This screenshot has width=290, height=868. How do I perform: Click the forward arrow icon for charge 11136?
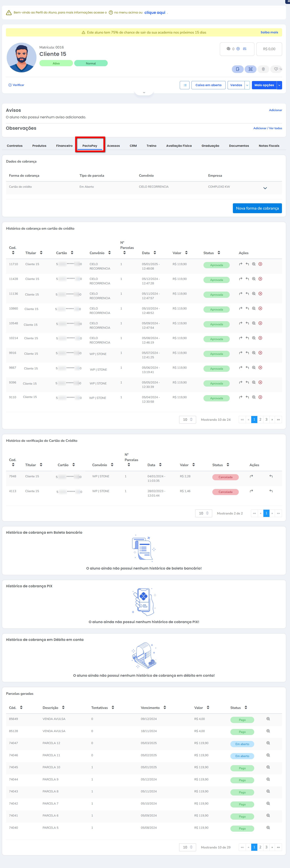240,294
